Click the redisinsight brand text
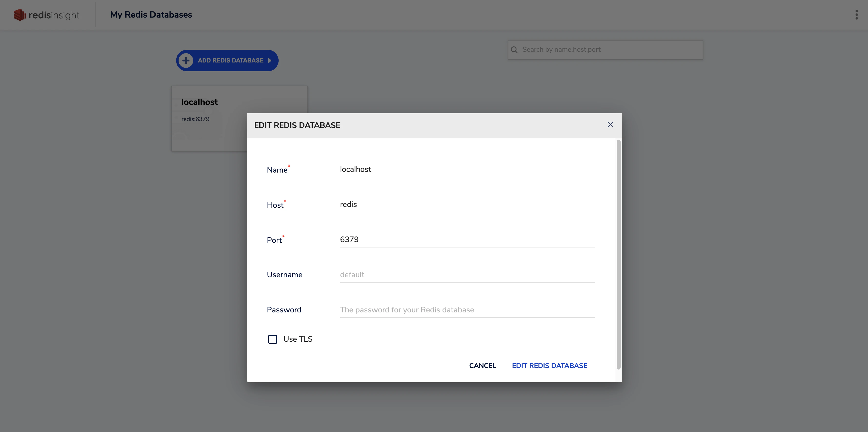Viewport: 868px width, 432px height. tap(54, 15)
